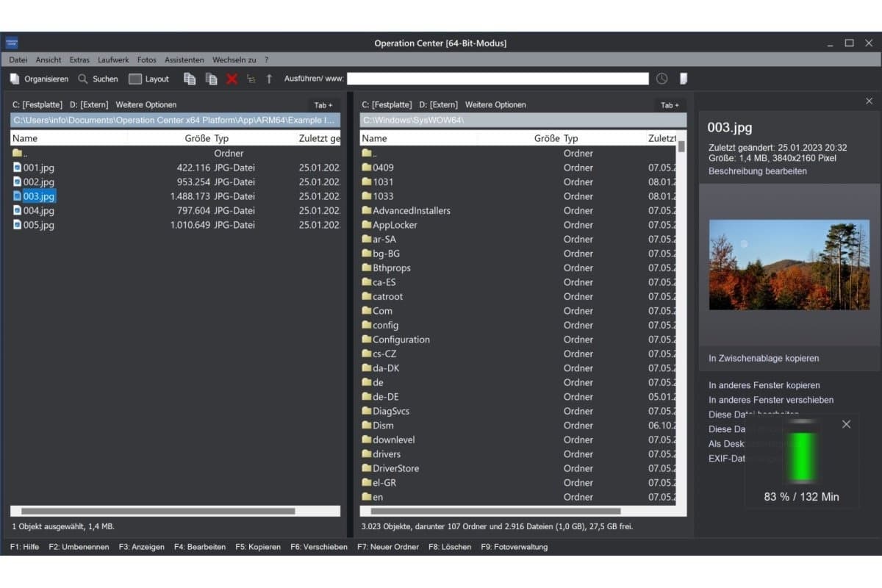Click Beschreibung bearbeiten link

757,171
